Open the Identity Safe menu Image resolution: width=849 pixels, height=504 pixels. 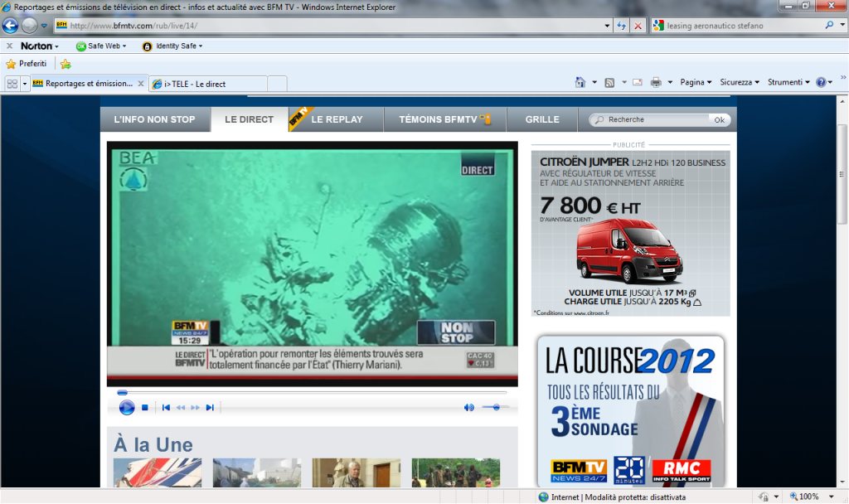point(172,46)
